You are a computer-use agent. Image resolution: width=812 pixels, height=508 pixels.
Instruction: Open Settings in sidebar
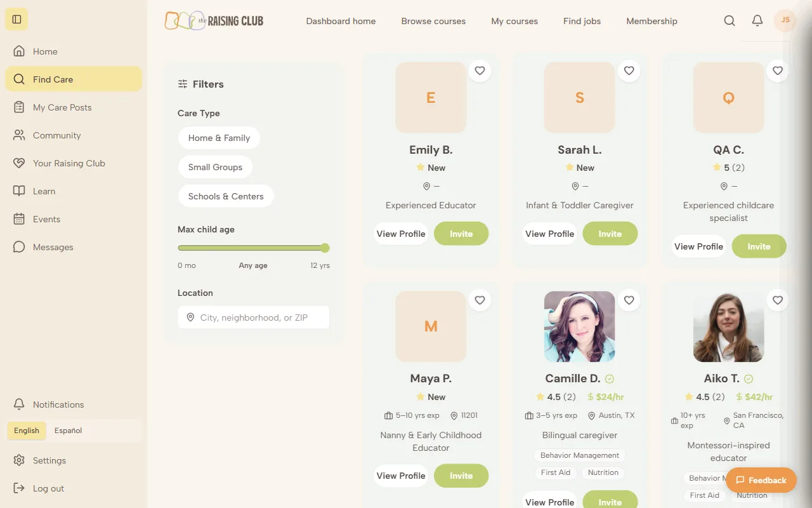[x=74, y=460]
